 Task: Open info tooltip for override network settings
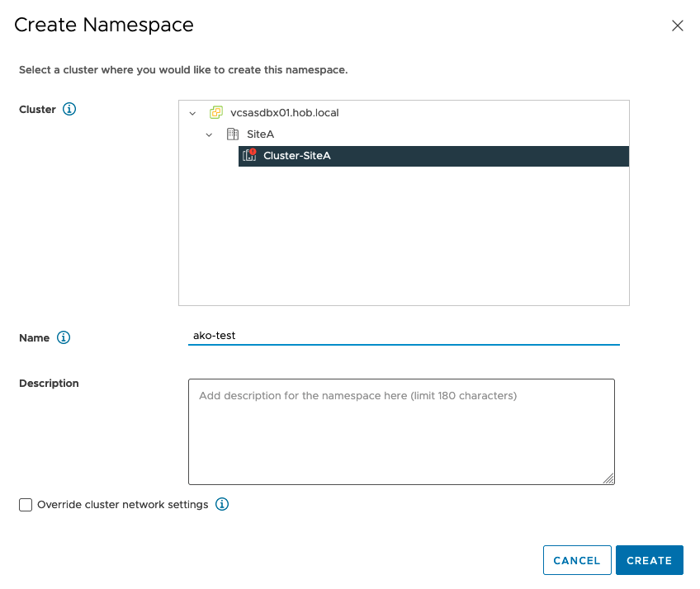221,504
